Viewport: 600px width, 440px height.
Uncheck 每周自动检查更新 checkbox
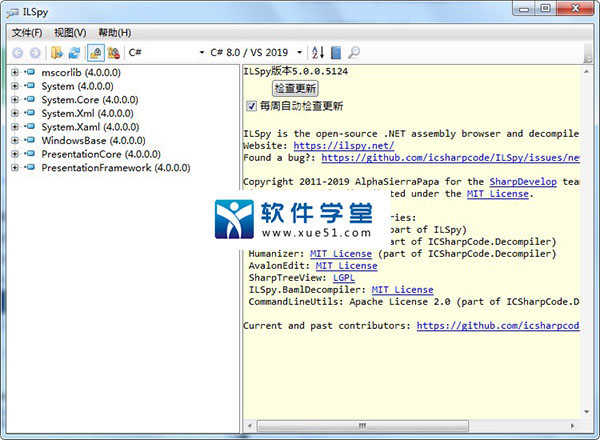pyautogui.click(x=251, y=106)
